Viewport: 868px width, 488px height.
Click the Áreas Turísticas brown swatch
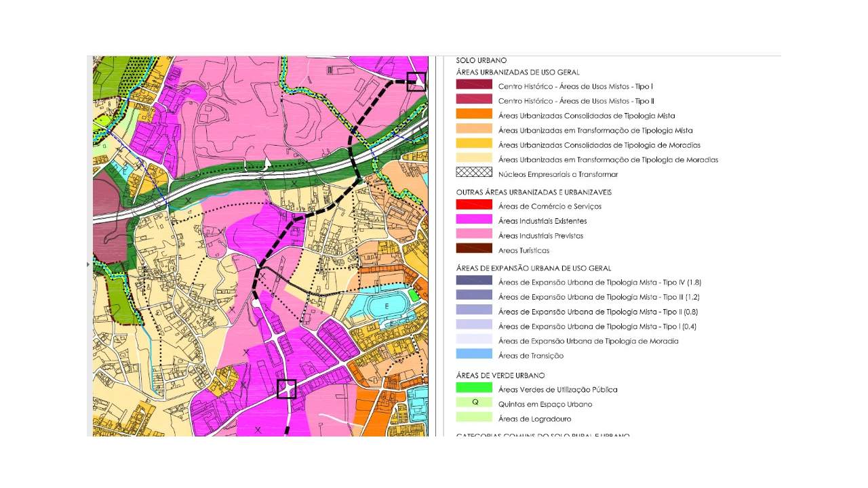pos(474,249)
